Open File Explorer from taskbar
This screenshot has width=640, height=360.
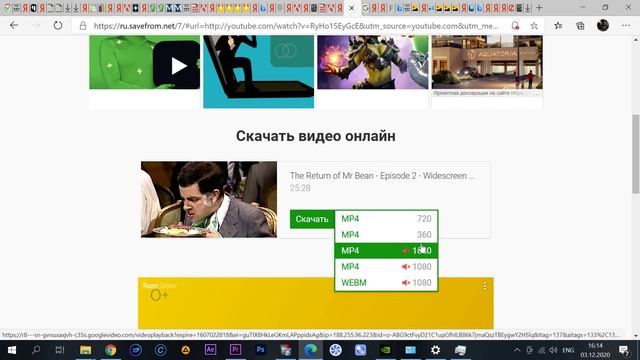click(x=85, y=350)
